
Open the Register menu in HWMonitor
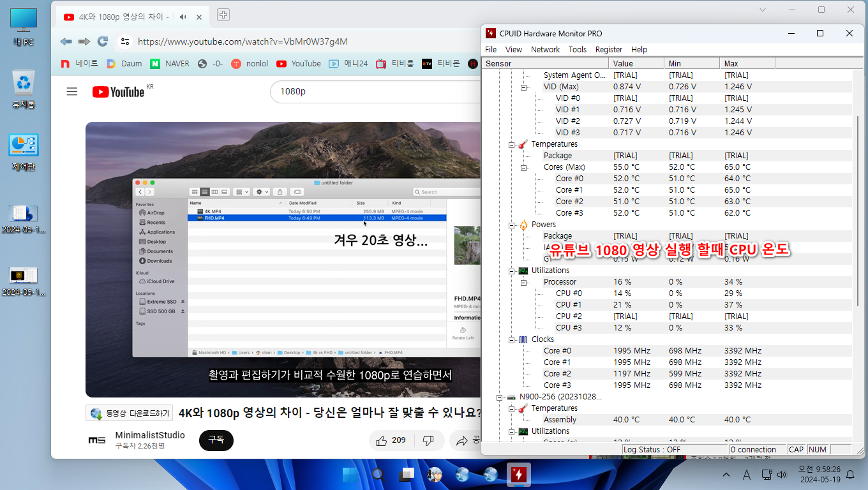click(609, 49)
